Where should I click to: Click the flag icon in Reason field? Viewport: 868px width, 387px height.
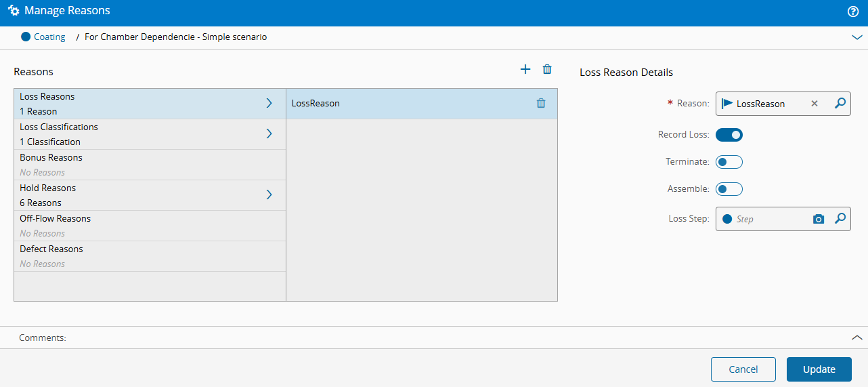(728, 104)
